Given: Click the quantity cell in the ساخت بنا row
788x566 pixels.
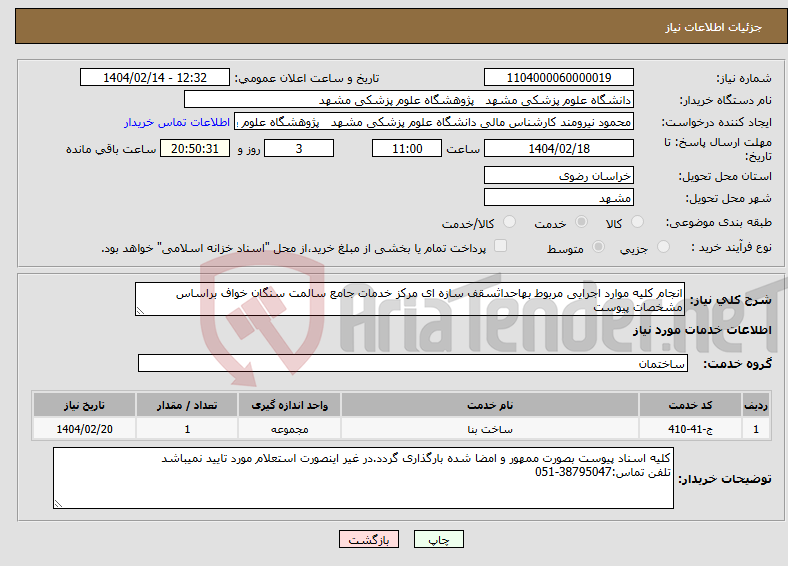Looking at the screenshot, I should [x=187, y=429].
